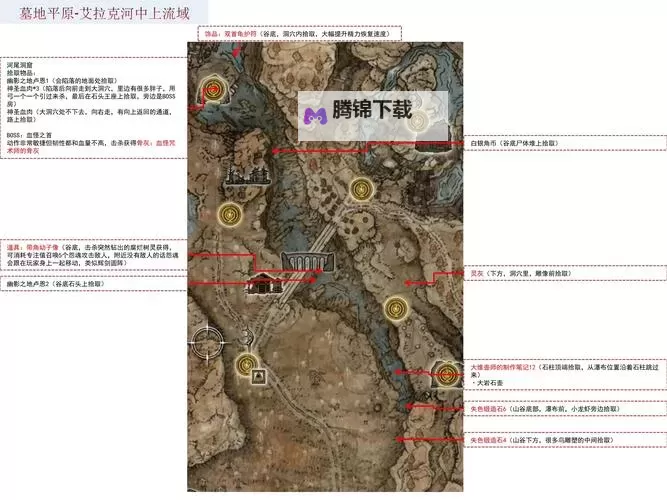Click the small square tent marker icon
This screenshot has height=500, width=667.
click(x=259, y=377)
